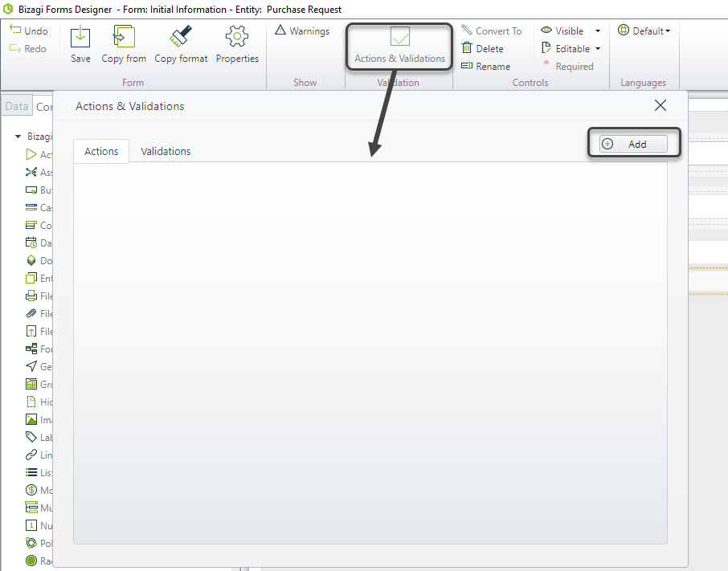Select the green play-triangle control icon
Image resolution: width=728 pixels, height=571 pixels.
(x=31, y=154)
